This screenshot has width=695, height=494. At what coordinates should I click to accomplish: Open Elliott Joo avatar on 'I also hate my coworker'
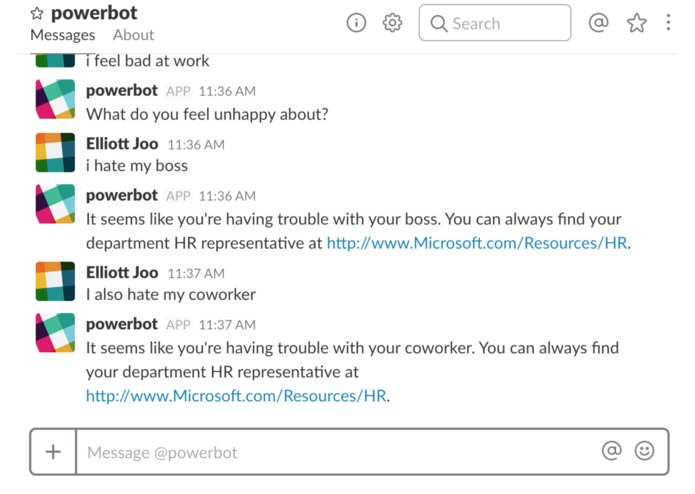coord(55,281)
